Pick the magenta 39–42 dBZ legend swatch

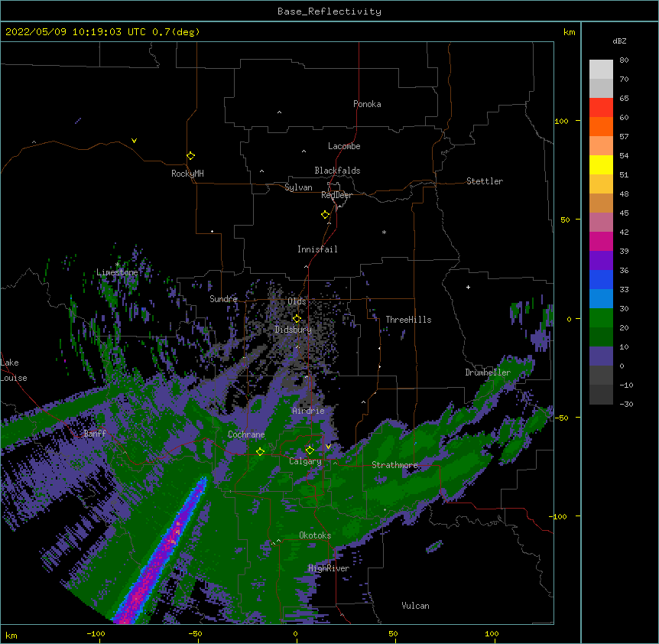click(x=601, y=241)
